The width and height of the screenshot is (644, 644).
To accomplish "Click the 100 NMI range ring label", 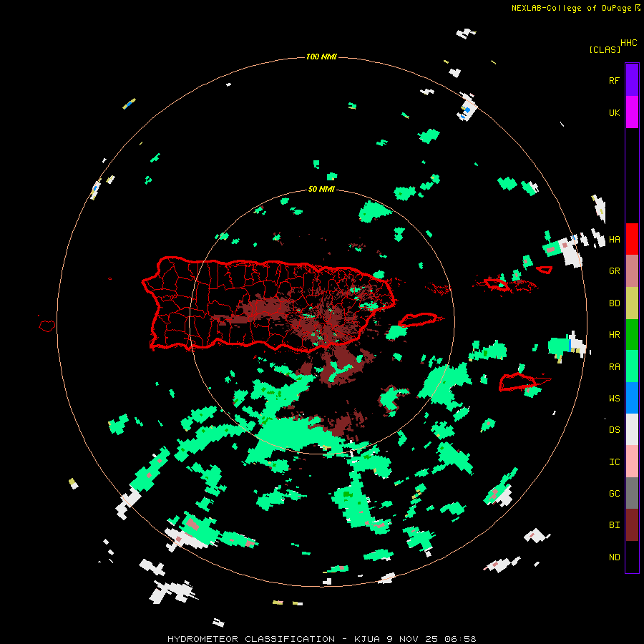I will (x=321, y=57).
